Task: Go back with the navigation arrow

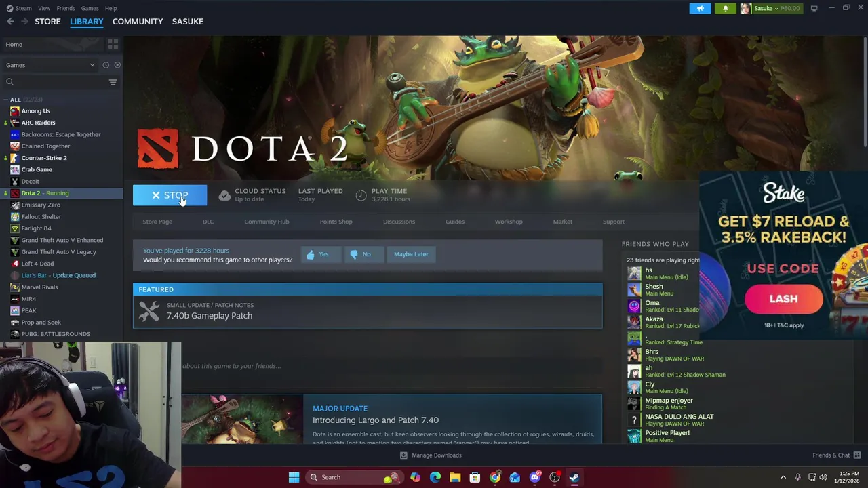Action: pyautogui.click(x=10, y=22)
